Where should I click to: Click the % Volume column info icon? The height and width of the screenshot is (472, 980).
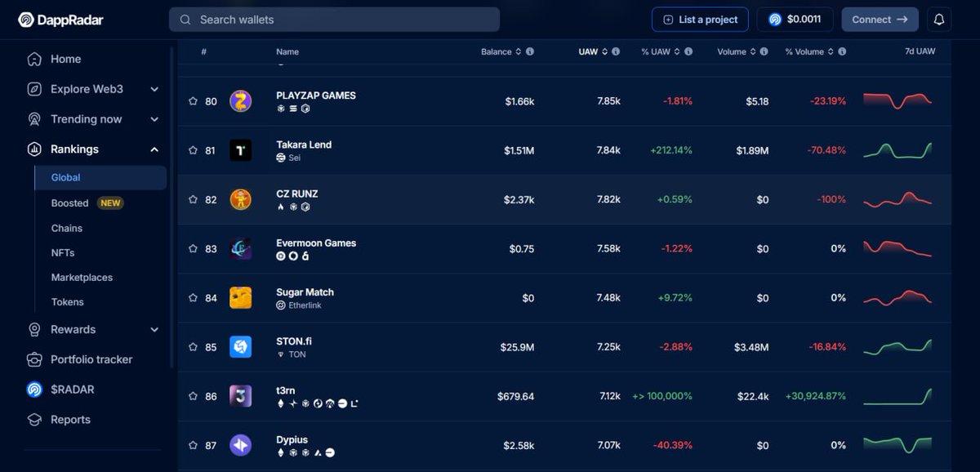842,51
